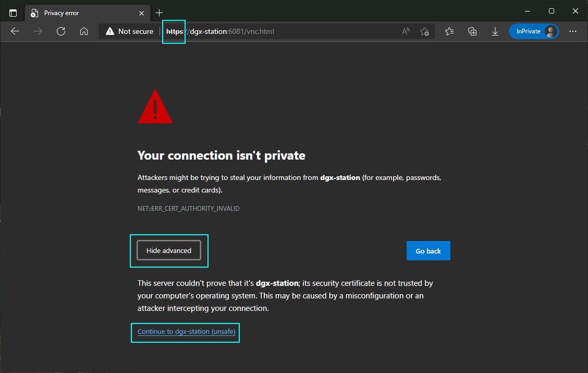
Task: Open the Favorites list
Action: (449, 31)
